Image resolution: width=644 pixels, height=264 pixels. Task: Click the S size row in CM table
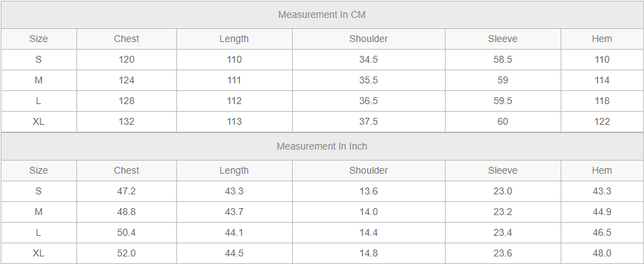pyautogui.click(x=322, y=60)
